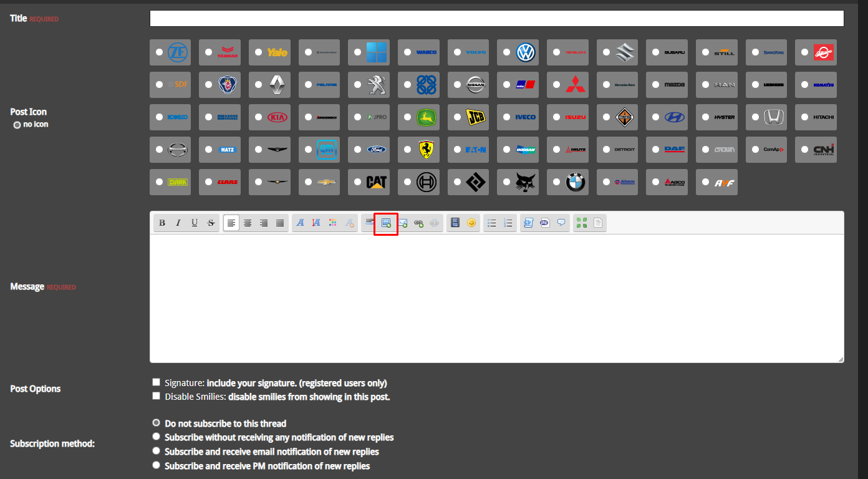This screenshot has width=868, height=479.
Task: Pick the Yale post icon
Action: point(258,52)
